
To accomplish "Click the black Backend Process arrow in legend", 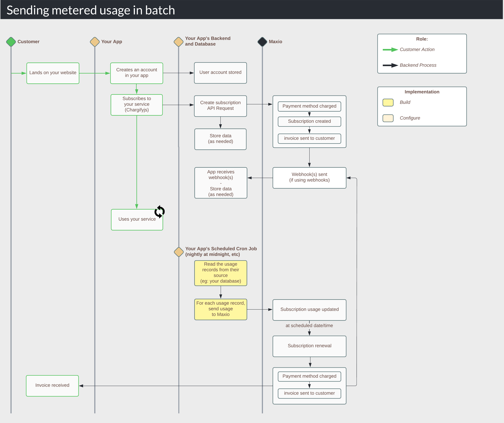I will coord(390,65).
